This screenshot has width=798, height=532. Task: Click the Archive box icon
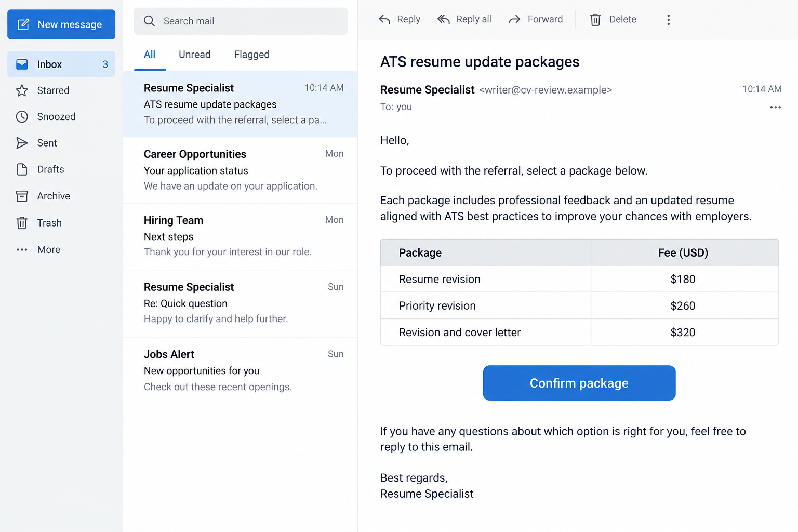click(22, 196)
